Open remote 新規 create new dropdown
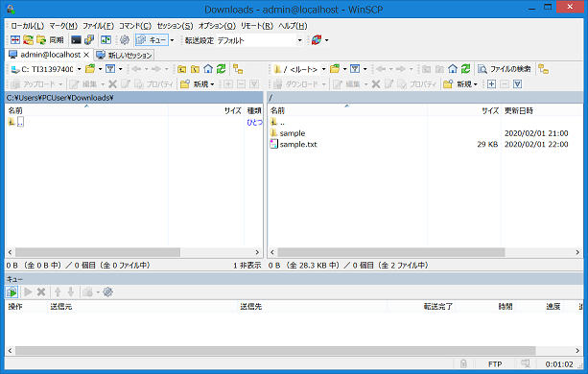This screenshot has width=588, height=374. [460, 84]
